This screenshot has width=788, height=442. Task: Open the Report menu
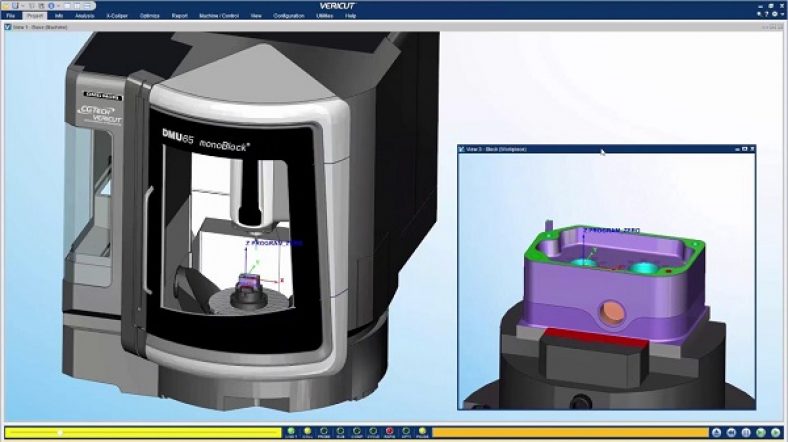click(x=179, y=16)
